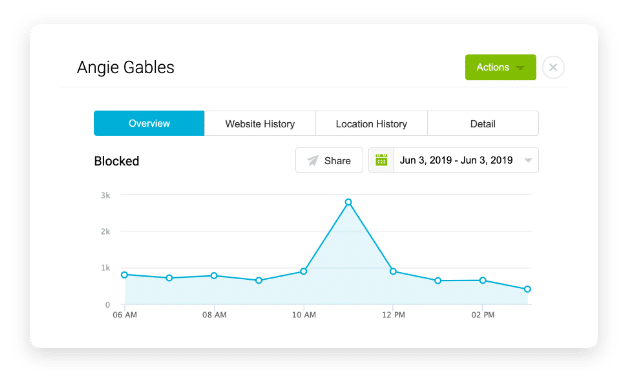Open the green Actions dropdown button
This screenshot has height=384, width=628.
tap(500, 67)
